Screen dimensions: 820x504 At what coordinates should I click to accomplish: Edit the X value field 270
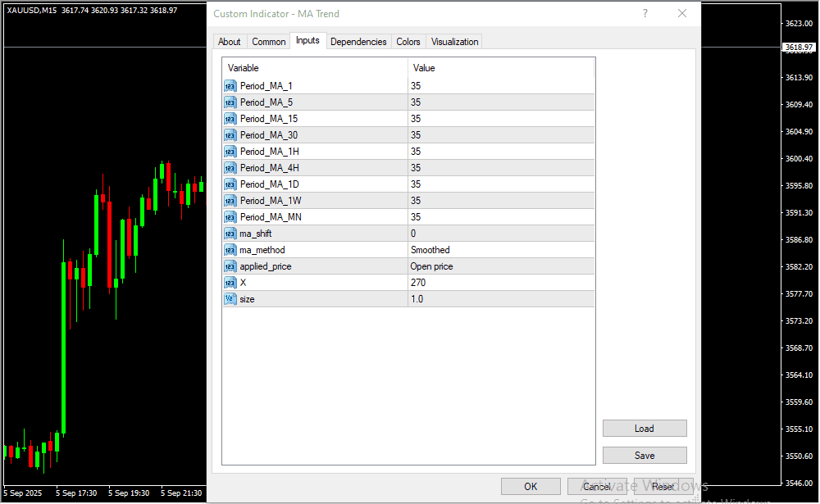pos(501,283)
